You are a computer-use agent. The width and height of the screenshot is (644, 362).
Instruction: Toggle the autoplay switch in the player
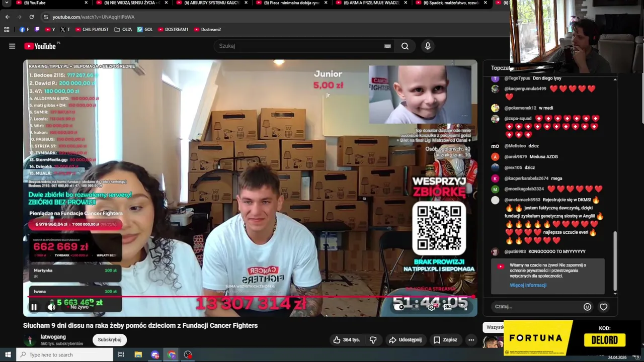pos(399,307)
